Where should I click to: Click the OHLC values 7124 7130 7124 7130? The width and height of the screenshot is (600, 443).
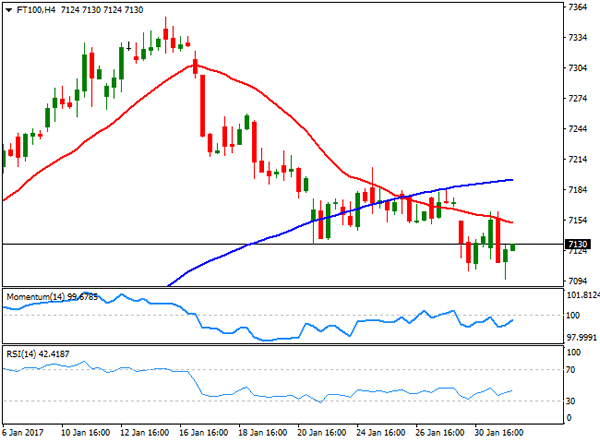(x=102, y=10)
